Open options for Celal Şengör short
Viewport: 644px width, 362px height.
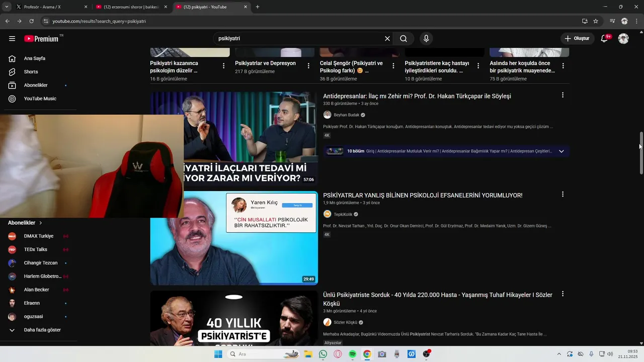pos(393,66)
